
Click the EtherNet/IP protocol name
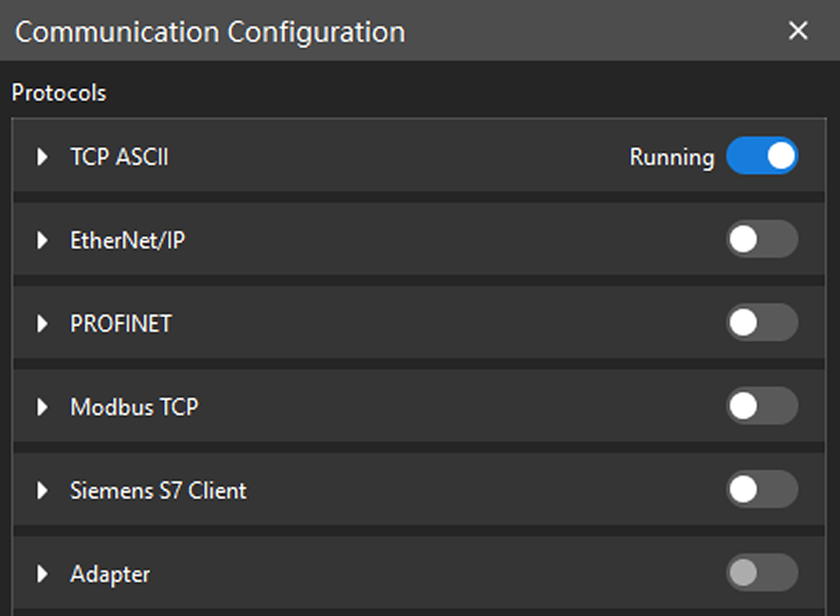pyautogui.click(x=128, y=241)
